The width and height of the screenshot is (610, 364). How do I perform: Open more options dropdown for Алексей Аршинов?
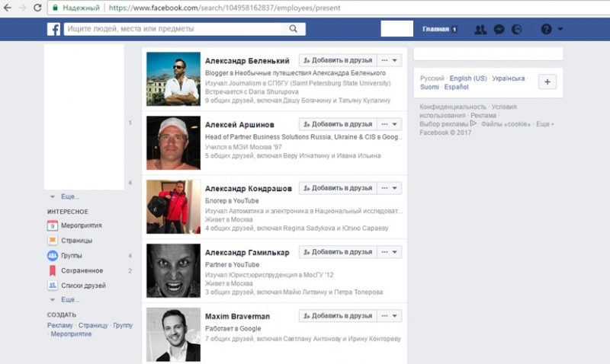(x=390, y=124)
